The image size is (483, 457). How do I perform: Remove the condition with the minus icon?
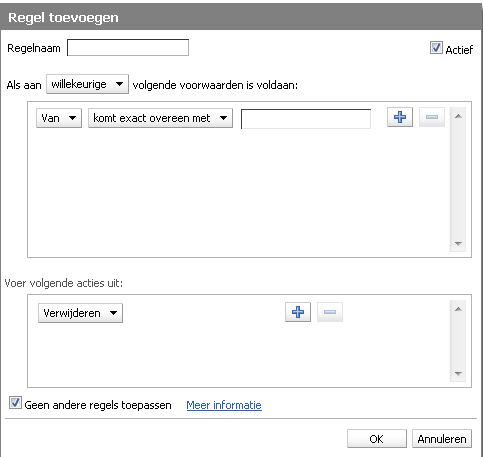[x=432, y=117]
